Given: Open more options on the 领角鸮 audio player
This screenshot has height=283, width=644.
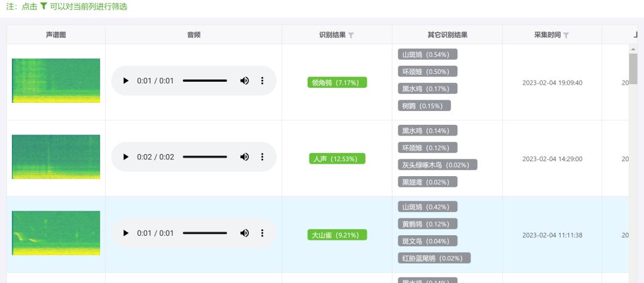Looking at the screenshot, I should 262,81.
